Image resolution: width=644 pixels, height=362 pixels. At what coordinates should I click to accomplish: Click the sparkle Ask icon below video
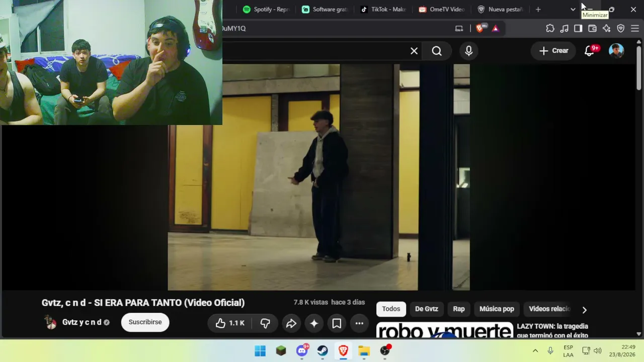click(314, 323)
